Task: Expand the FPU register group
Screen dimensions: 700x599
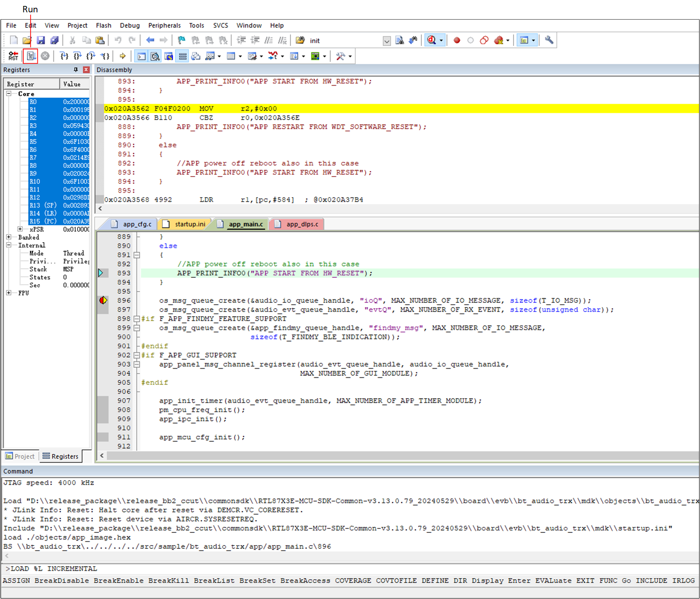Action: [x=9, y=293]
